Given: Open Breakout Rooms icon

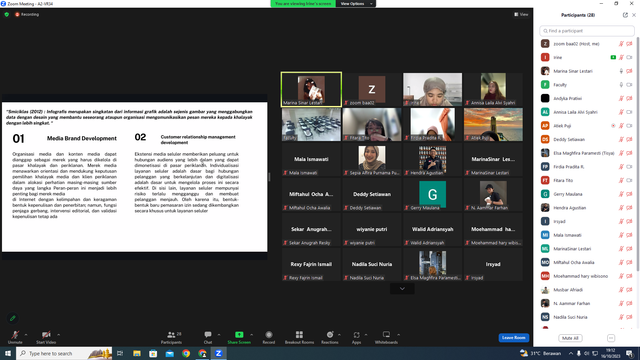Looking at the screenshot, I should pos(299,335).
